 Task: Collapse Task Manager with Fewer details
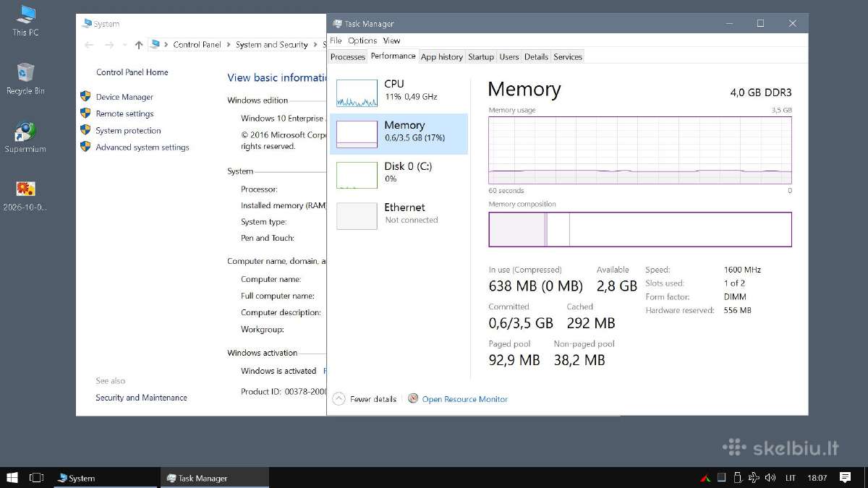[x=365, y=399]
